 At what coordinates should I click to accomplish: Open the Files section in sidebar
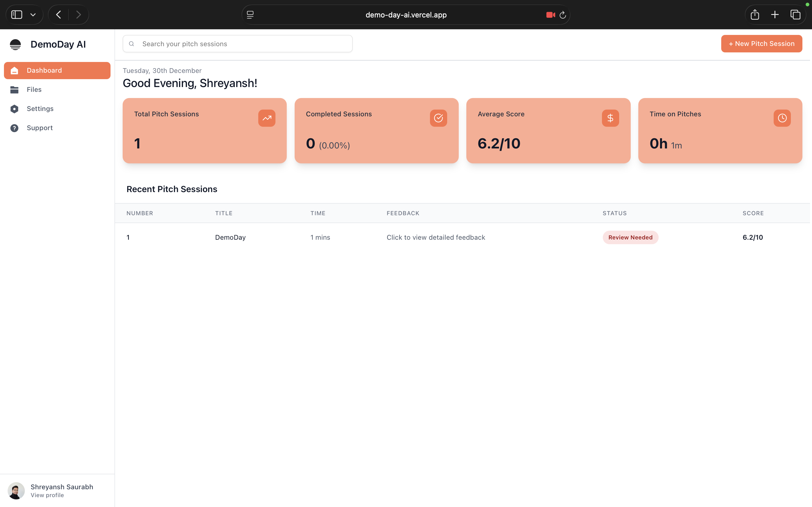coord(34,90)
